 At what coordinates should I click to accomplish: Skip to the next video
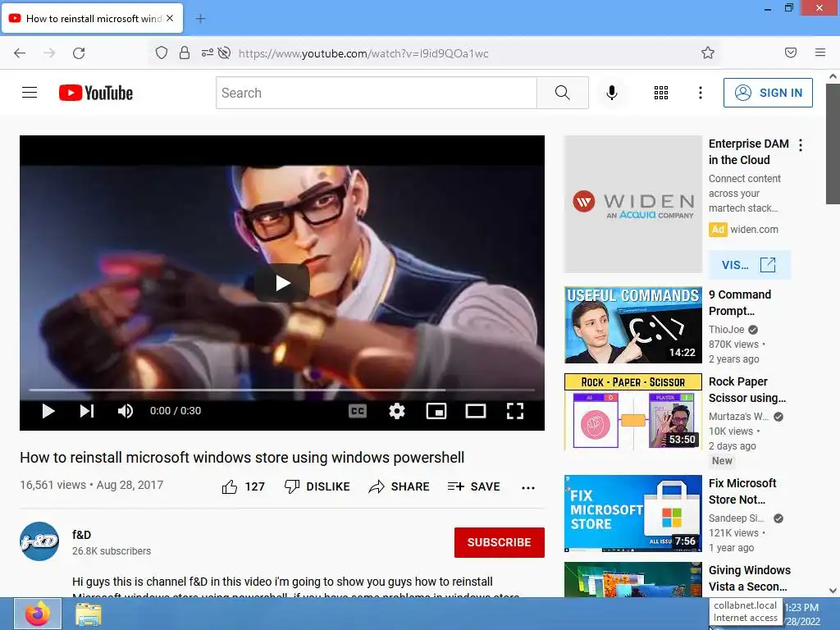(x=87, y=411)
